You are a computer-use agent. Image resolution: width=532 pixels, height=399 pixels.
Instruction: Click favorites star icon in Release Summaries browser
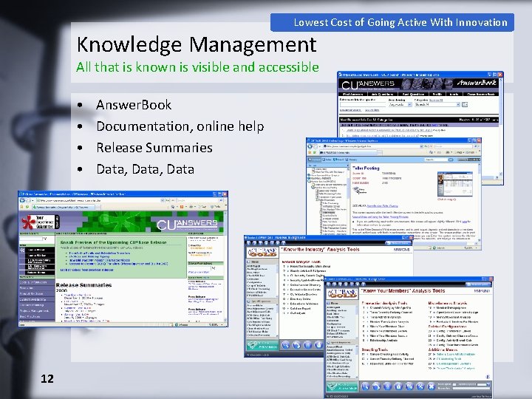coord(21,207)
